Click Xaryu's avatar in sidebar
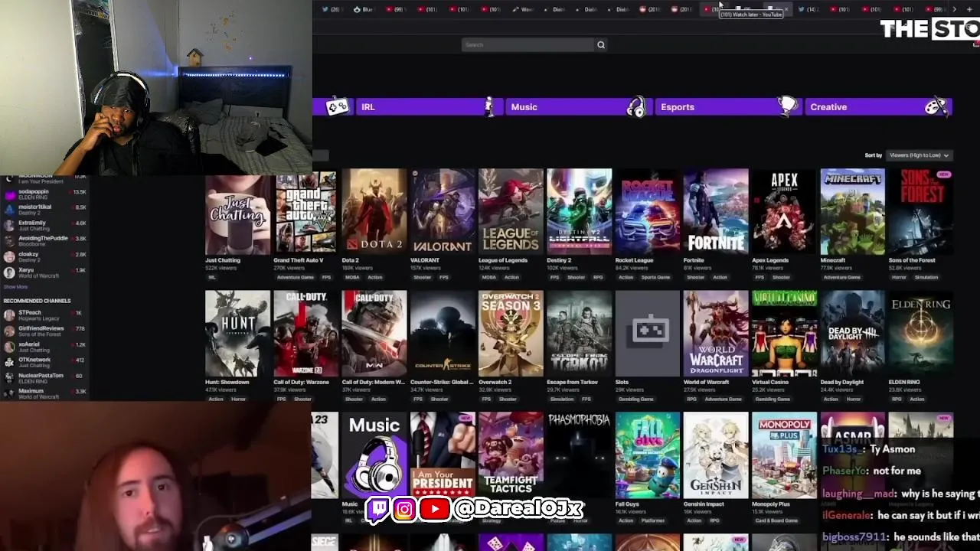Screen dimensions: 980x551 coord(9,272)
